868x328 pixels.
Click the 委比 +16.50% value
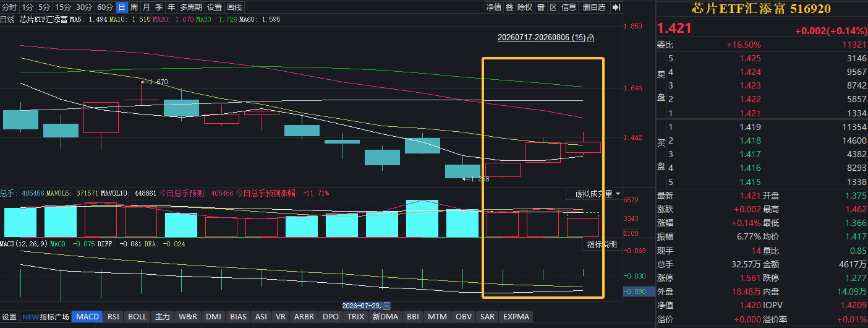(744, 45)
